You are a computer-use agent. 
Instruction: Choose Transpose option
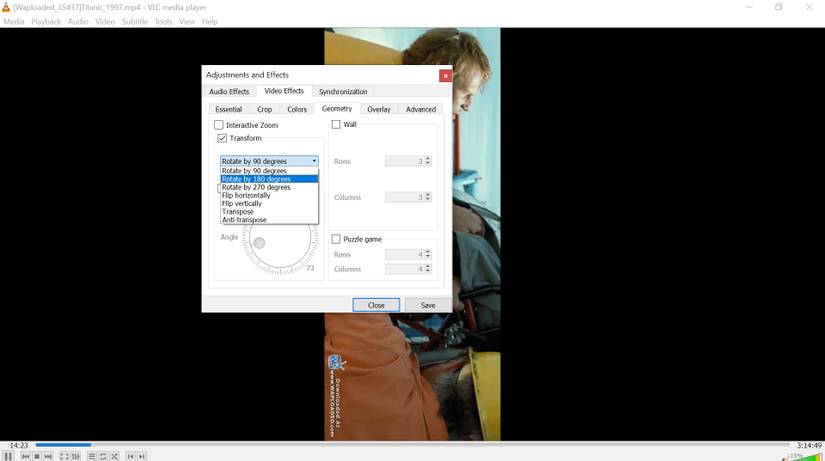[269, 212]
